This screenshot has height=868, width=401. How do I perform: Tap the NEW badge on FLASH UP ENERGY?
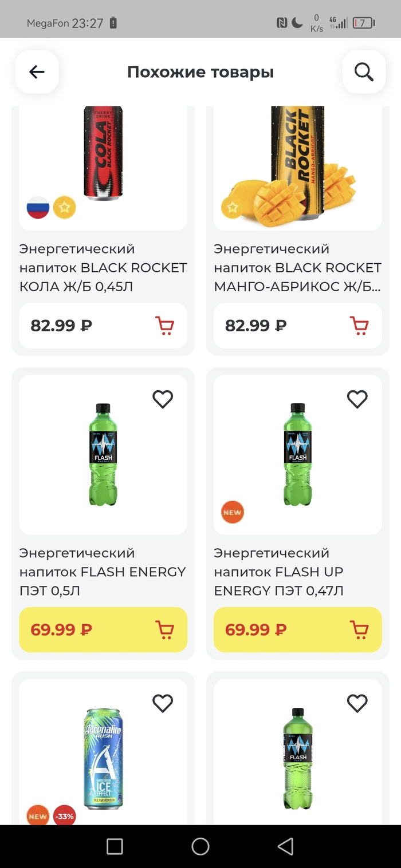click(x=232, y=512)
